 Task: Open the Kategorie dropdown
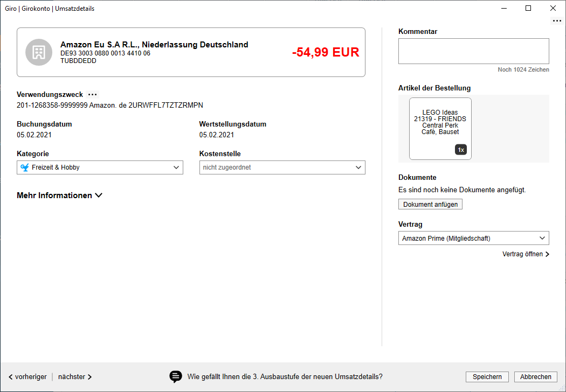pyautogui.click(x=100, y=167)
